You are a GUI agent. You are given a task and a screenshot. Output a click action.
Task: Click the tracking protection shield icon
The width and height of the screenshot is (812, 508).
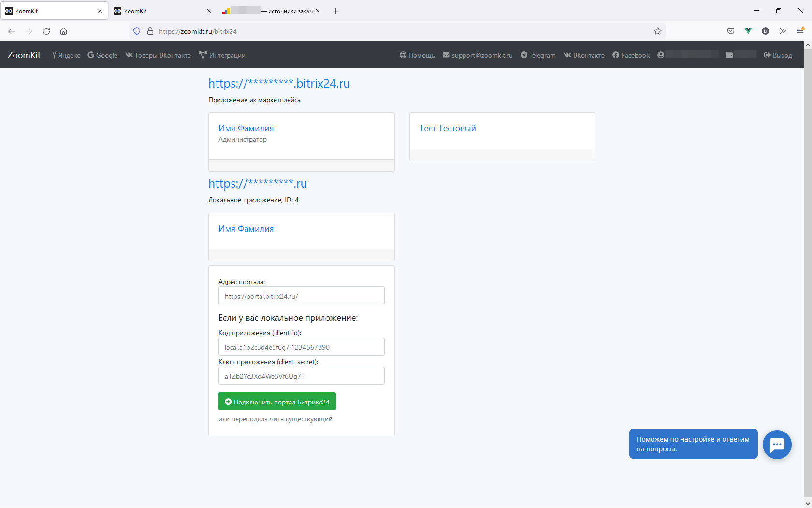click(x=137, y=31)
